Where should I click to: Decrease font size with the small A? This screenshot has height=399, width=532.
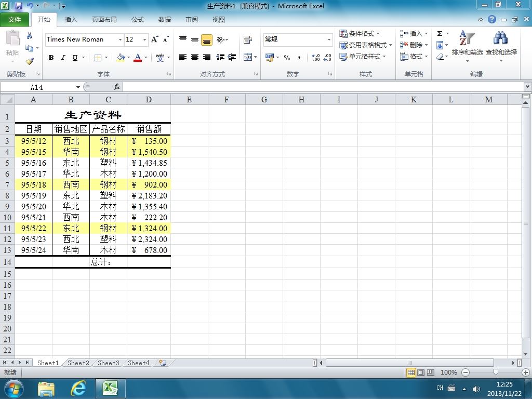[166, 39]
